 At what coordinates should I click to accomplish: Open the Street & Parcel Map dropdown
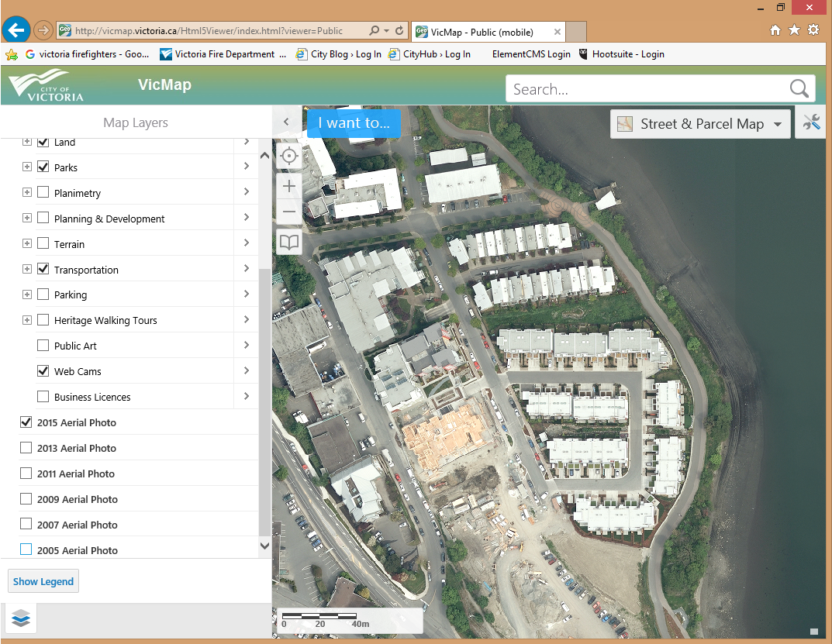pos(700,123)
